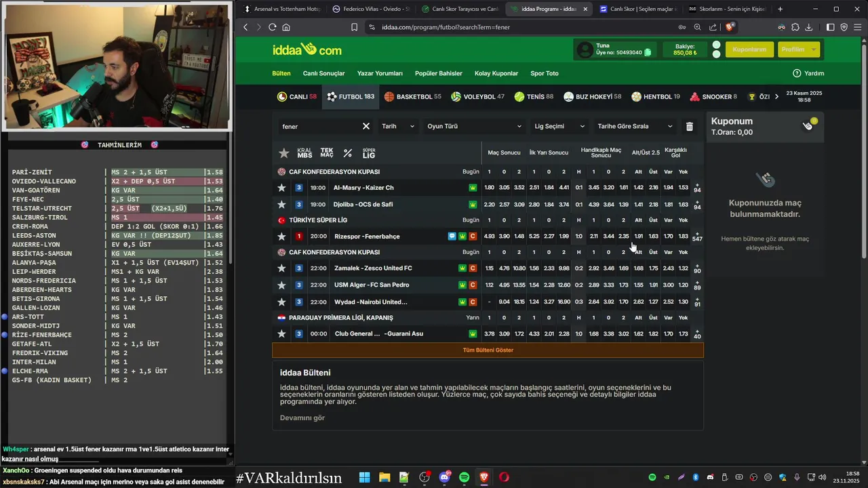Click the zoom magnifier icon in address bar
The height and width of the screenshot is (488, 868).
pyautogui.click(x=697, y=27)
